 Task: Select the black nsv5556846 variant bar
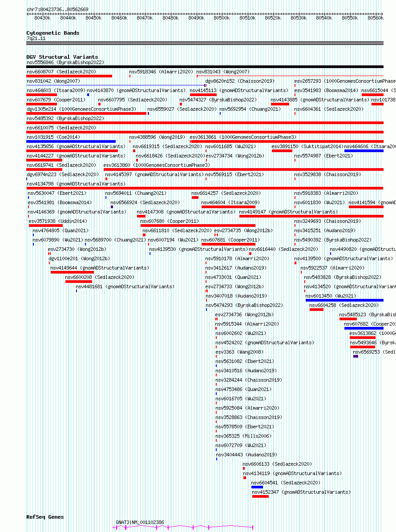coord(205,67)
